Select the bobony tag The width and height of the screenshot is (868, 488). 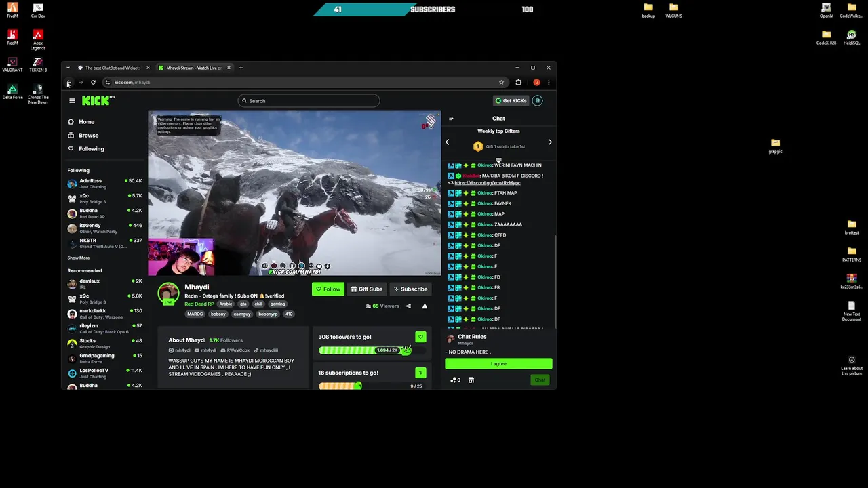click(x=218, y=314)
